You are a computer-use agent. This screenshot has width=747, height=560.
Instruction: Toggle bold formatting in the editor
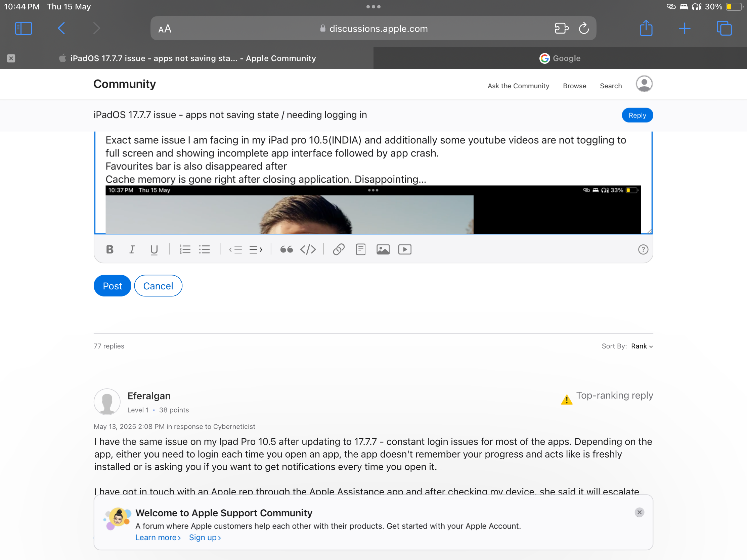tap(110, 249)
